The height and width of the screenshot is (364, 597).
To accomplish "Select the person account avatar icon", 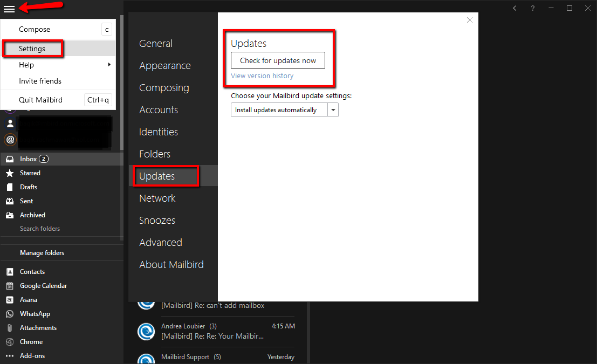I will coord(10,123).
